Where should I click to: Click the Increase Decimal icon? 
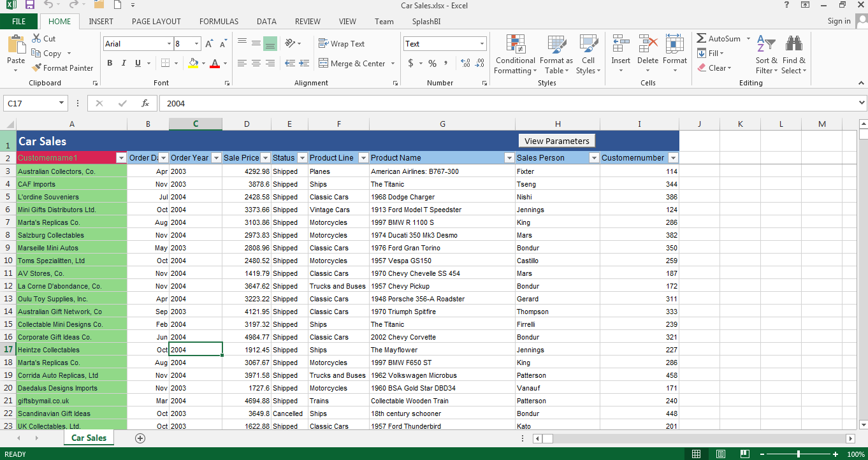tap(465, 63)
